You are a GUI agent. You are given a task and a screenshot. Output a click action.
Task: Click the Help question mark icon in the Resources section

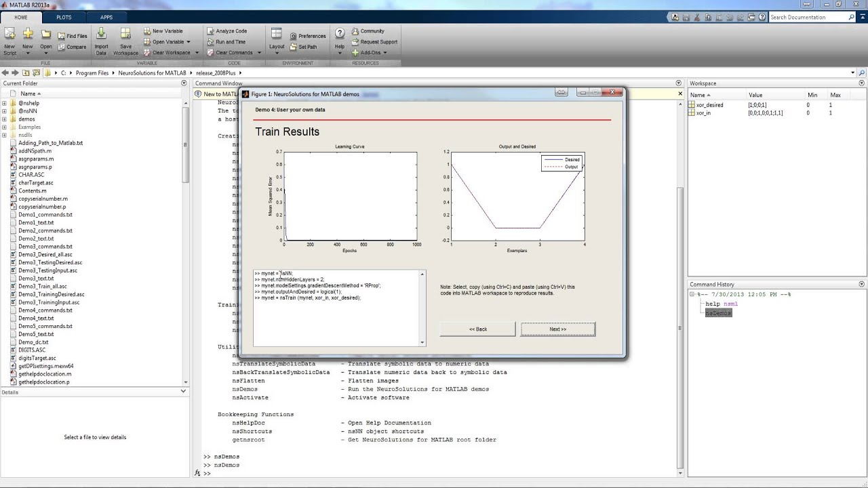pos(340,34)
